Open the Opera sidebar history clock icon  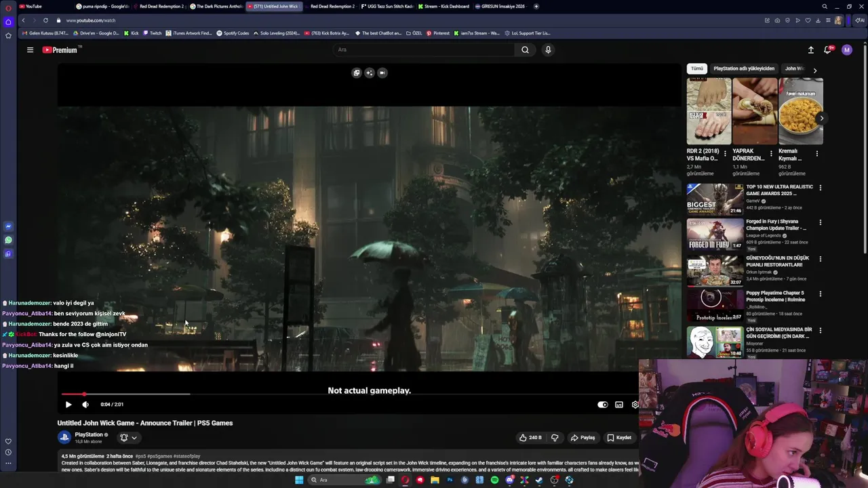point(8,452)
